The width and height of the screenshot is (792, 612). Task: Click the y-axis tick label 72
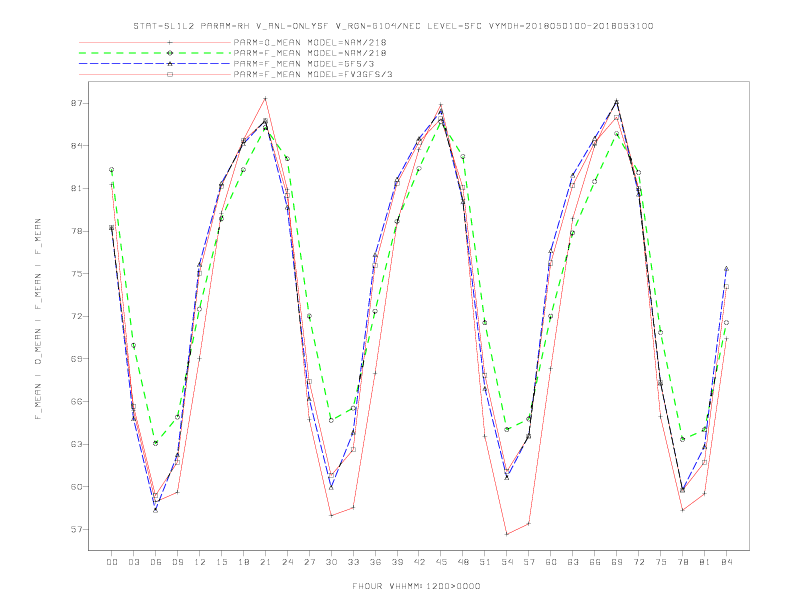75,317
